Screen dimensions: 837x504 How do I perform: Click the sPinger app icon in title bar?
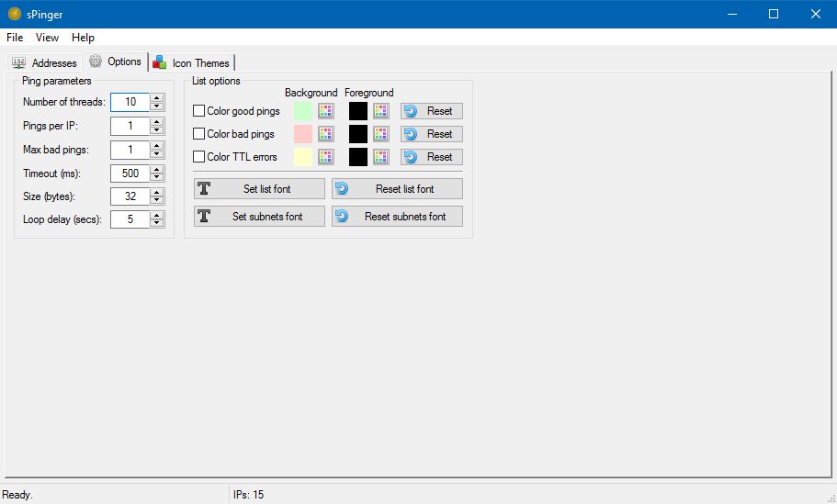coord(15,14)
